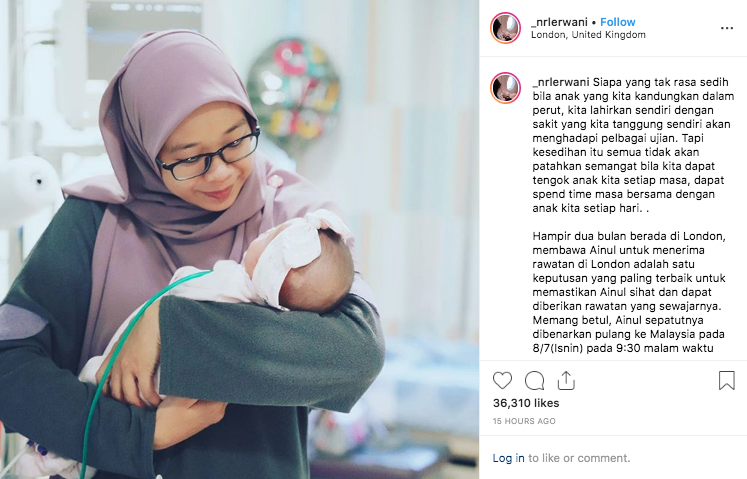The width and height of the screenshot is (747, 479).
Task: View the 36,310 likes list
Action: click(526, 403)
